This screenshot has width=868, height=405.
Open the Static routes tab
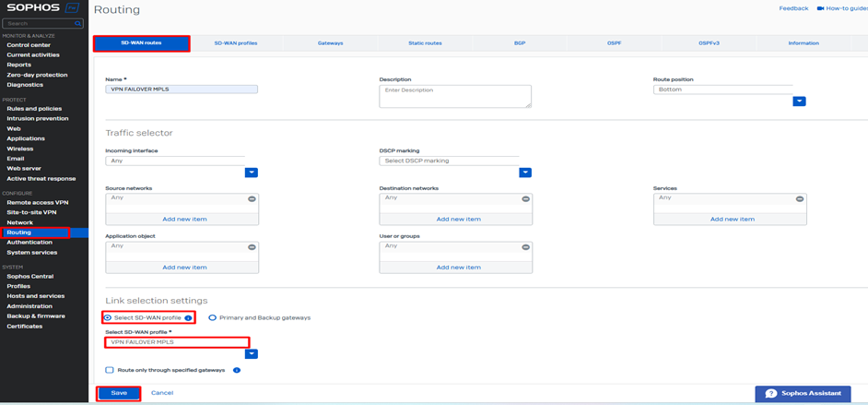(x=425, y=43)
